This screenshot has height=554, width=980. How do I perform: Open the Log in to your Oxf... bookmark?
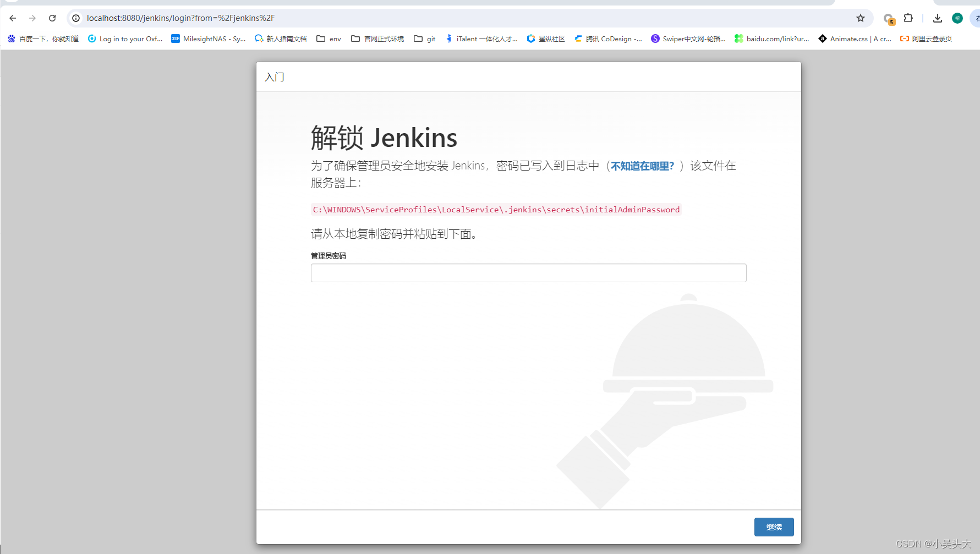125,39
